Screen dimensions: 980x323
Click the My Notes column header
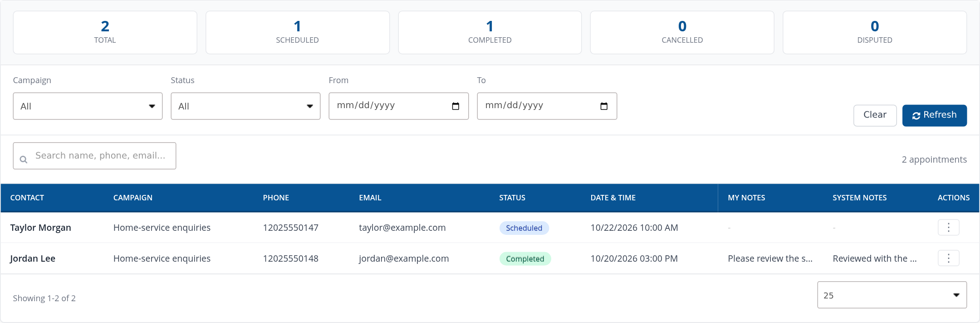746,198
